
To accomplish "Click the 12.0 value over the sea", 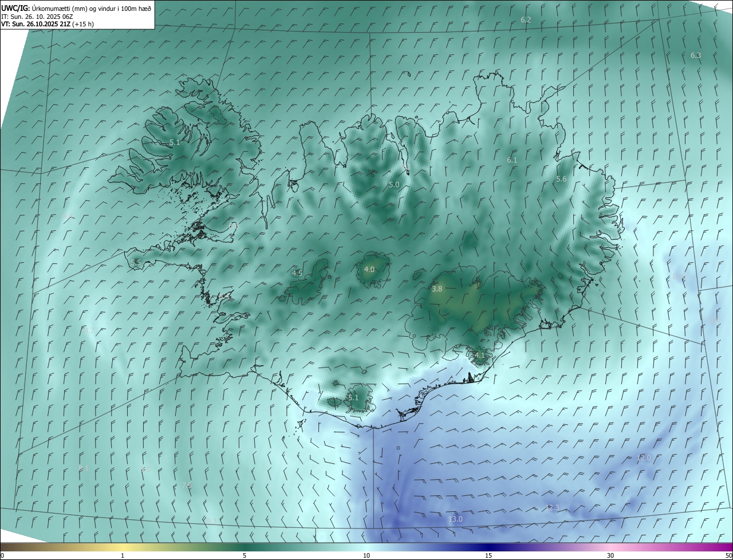I will tap(644, 458).
